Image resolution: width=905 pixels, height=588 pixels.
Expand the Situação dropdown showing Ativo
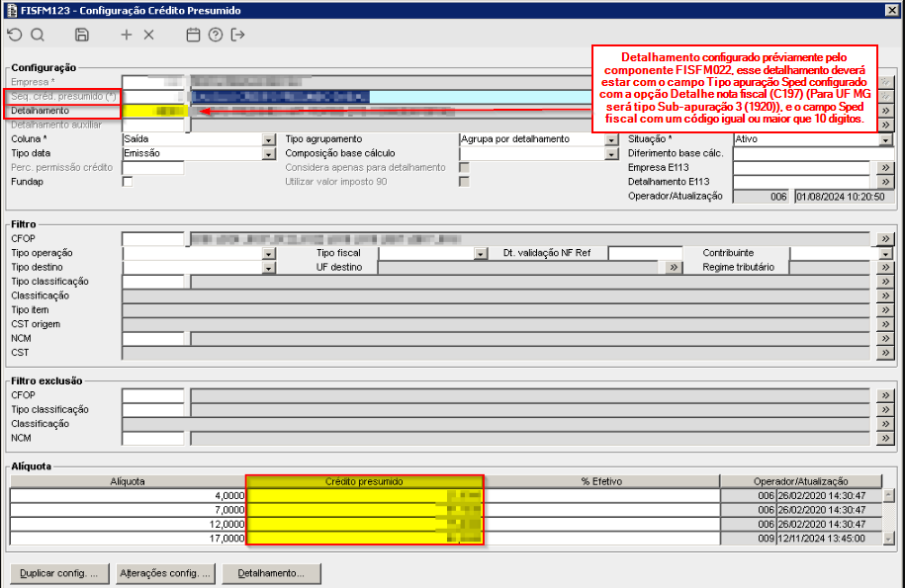pos(886,139)
